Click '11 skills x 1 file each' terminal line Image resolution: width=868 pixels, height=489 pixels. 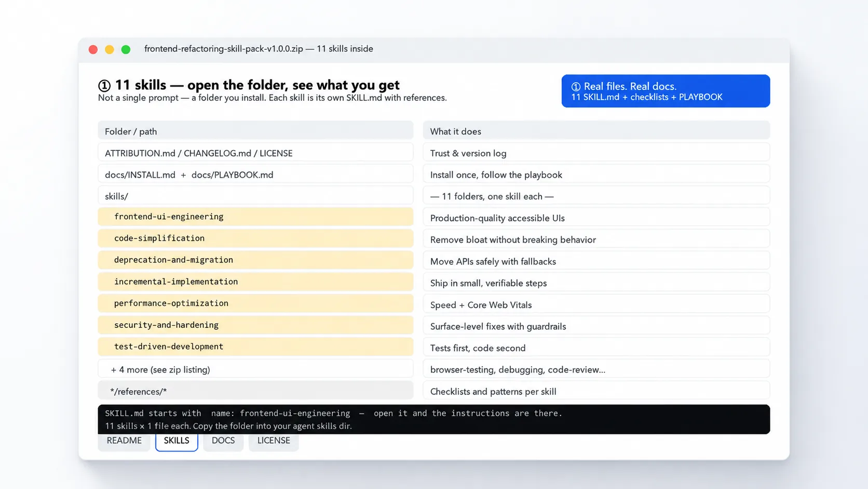(228, 426)
